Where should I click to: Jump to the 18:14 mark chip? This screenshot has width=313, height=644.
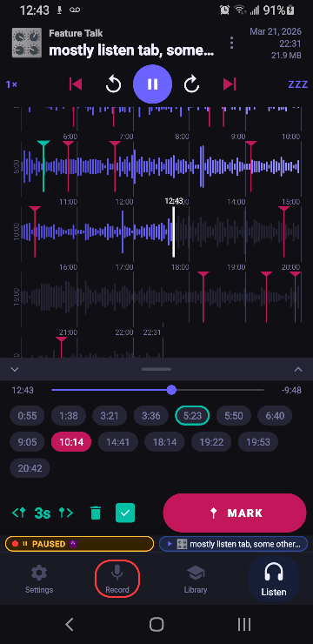click(x=164, y=442)
